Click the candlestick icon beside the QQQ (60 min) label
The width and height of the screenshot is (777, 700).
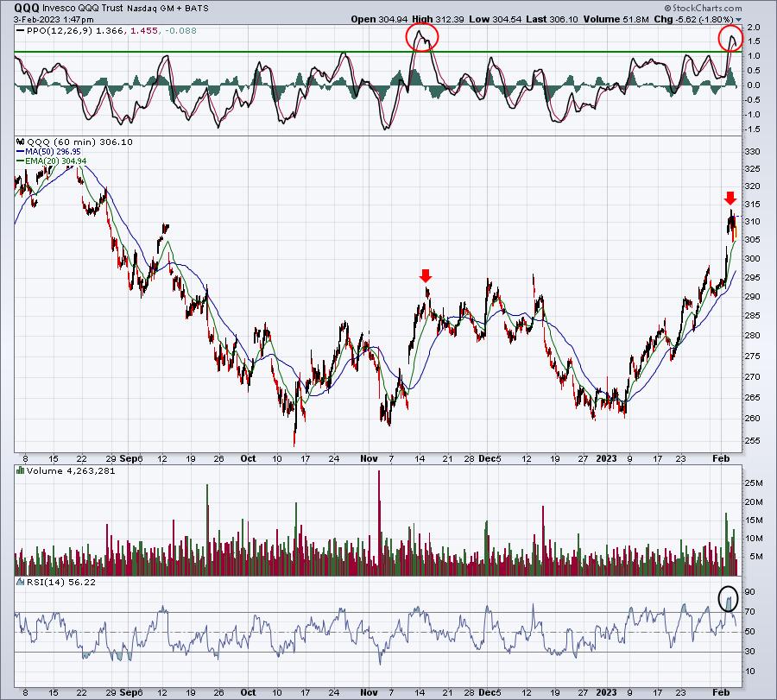click(21, 142)
